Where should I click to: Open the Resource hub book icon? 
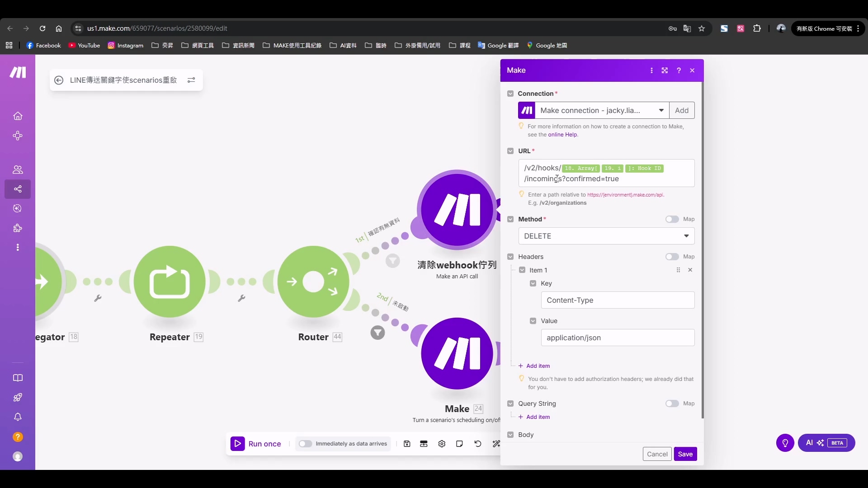tap(18, 378)
